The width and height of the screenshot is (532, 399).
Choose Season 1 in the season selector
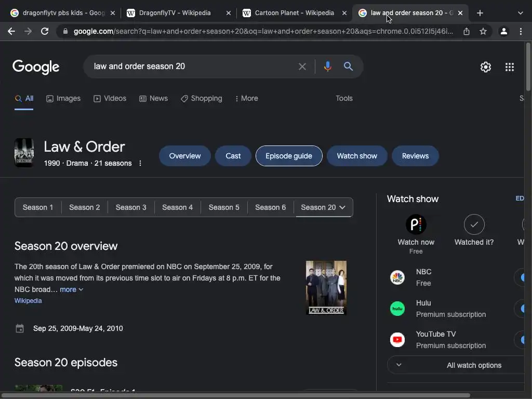[x=37, y=207]
